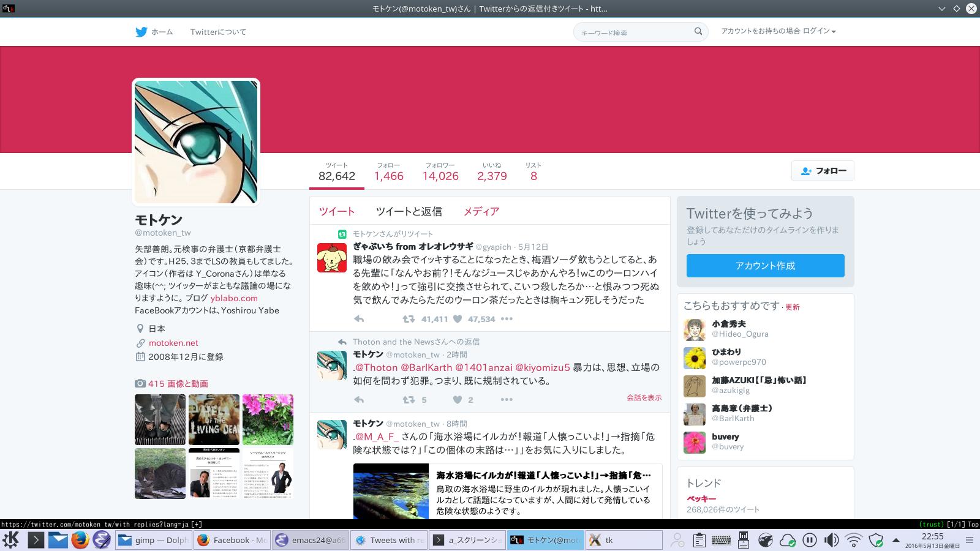Open the yblabo.com blog link
Screen dimensions: 980x551
[234, 298]
